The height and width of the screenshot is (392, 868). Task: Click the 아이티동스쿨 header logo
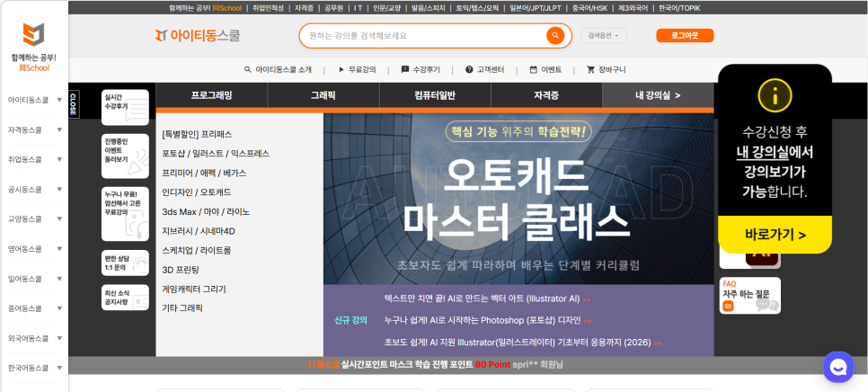[x=198, y=36]
